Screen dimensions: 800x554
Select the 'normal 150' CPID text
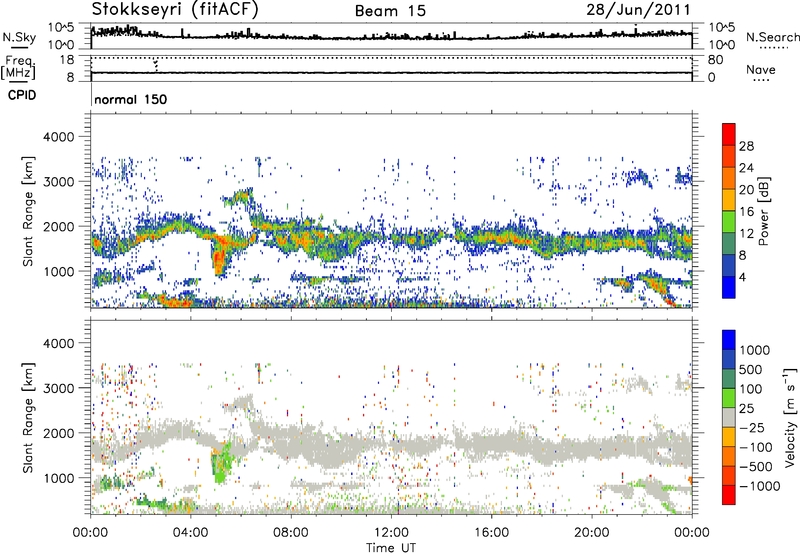point(131,99)
